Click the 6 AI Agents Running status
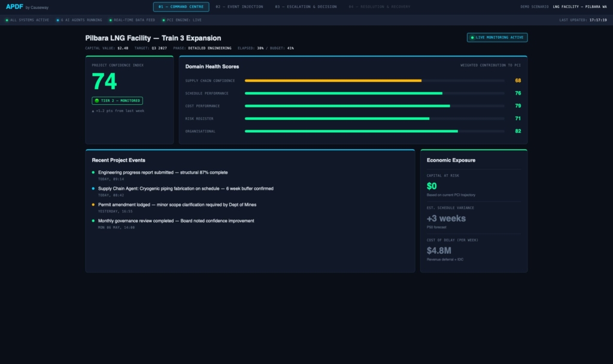Screen dimensions: 613x364 (x=79, y=20)
